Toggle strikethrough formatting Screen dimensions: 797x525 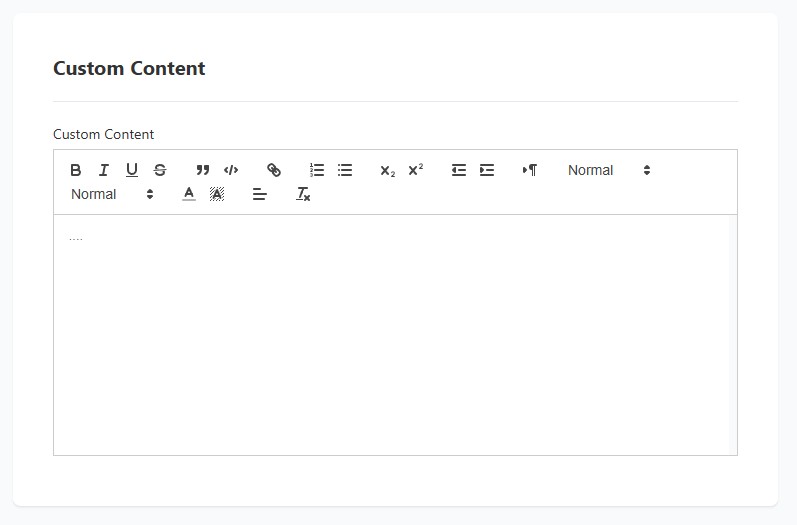click(160, 170)
